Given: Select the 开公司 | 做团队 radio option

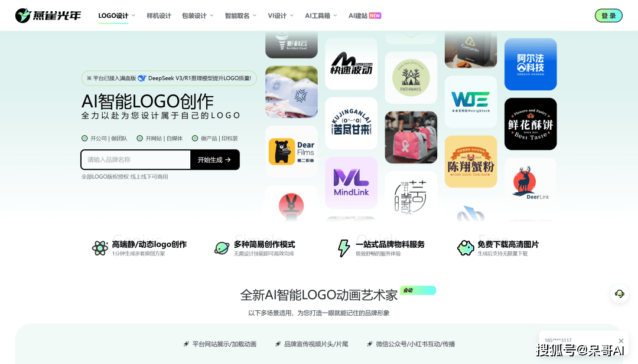Looking at the screenshot, I should pyautogui.click(x=84, y=139).
